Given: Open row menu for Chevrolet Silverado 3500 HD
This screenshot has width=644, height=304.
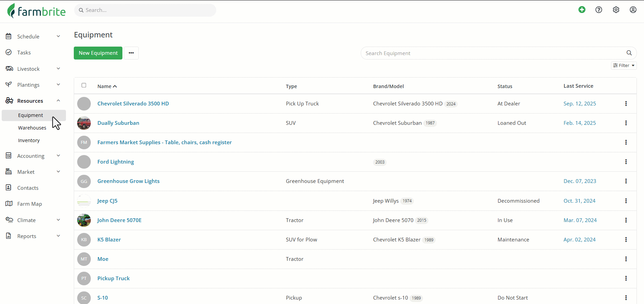Looking at the screenshot, I should tap(626, 104).
